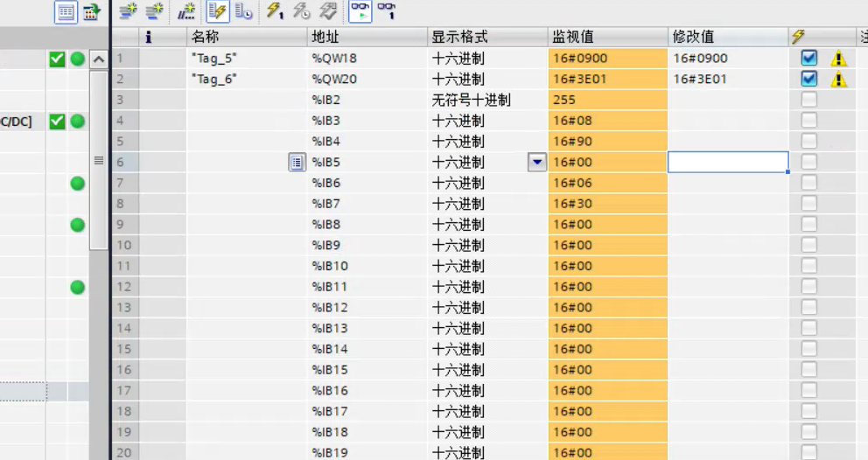
Task: Click the monitor all glasses icon
Action: 360,11
